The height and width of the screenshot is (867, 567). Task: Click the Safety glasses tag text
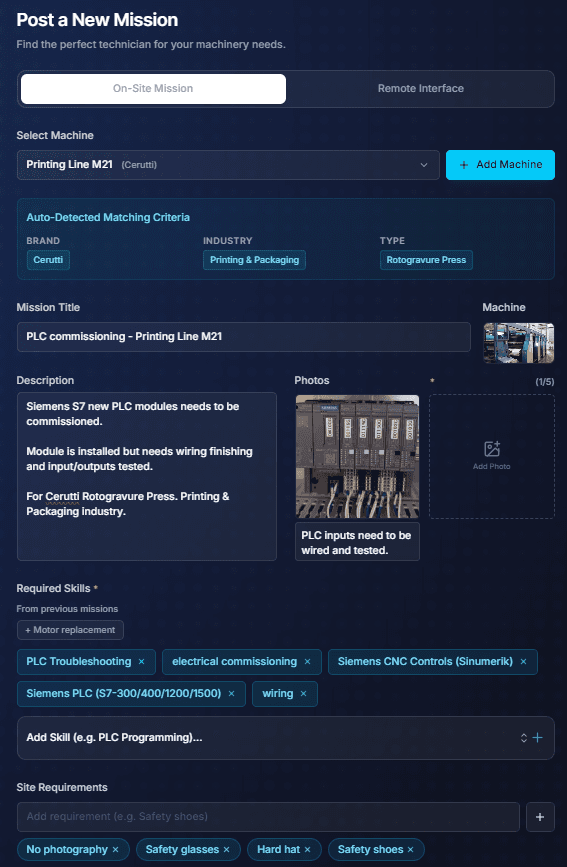183,849
